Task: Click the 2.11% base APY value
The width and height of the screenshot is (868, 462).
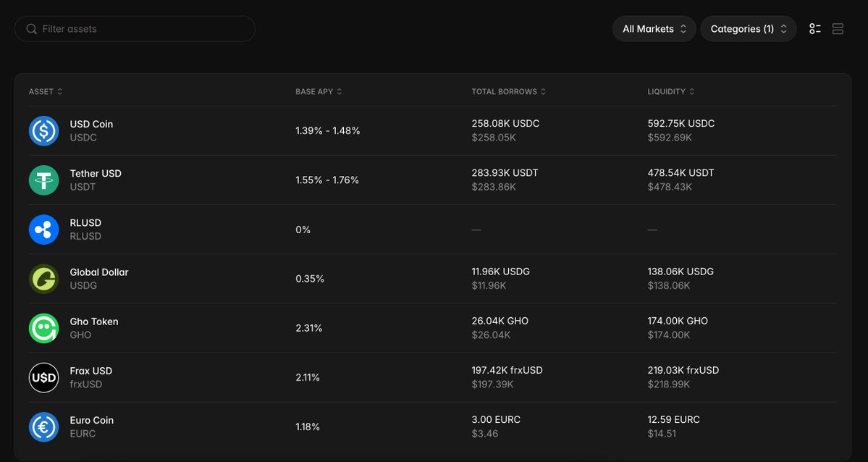Action: point(308,377)
